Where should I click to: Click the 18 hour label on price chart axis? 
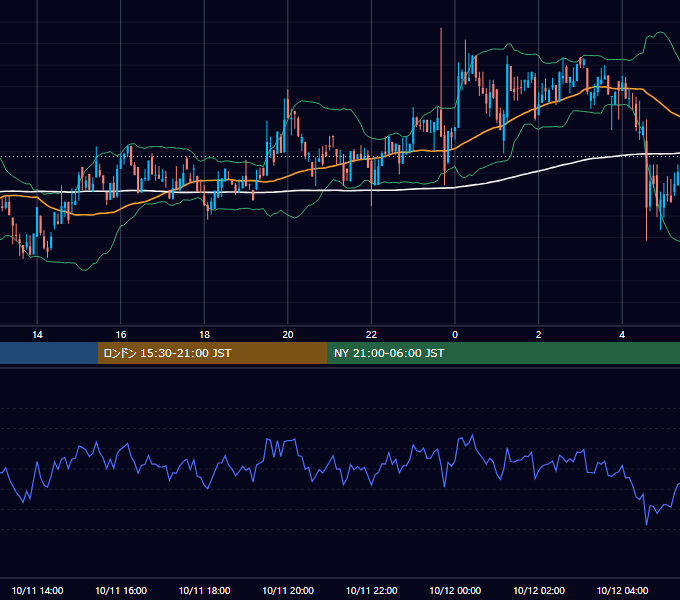pos(204,335)
